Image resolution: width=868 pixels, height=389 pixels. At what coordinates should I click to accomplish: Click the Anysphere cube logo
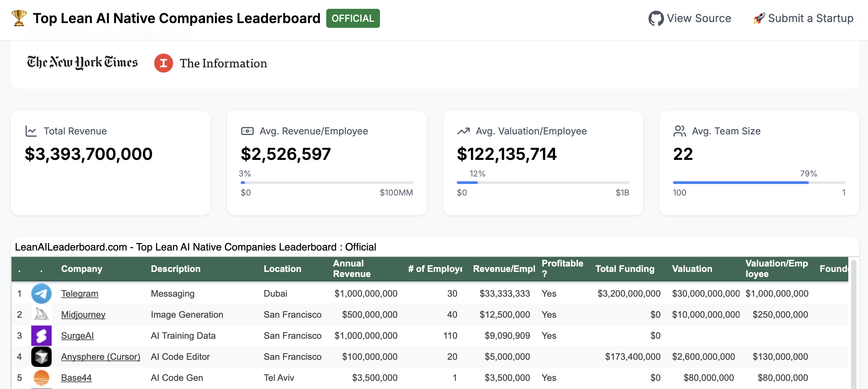[41, 356]
